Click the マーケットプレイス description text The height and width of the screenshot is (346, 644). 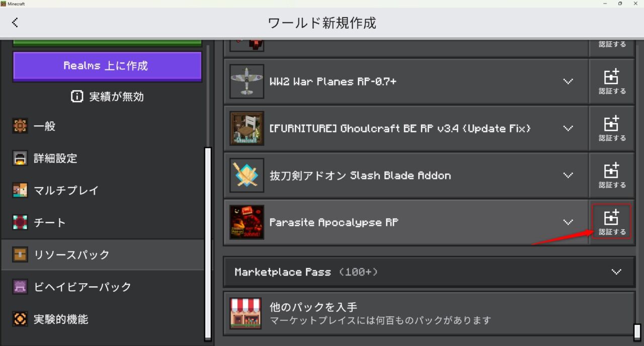[x=380, y=320]
